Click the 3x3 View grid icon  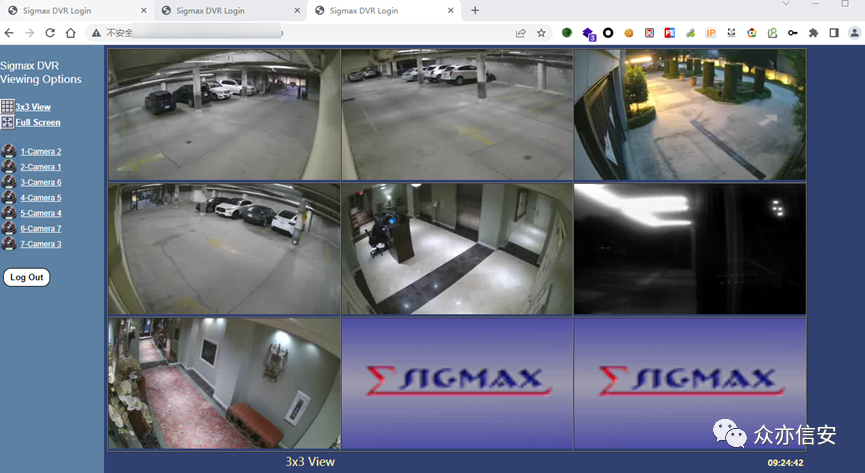[7, 106]
